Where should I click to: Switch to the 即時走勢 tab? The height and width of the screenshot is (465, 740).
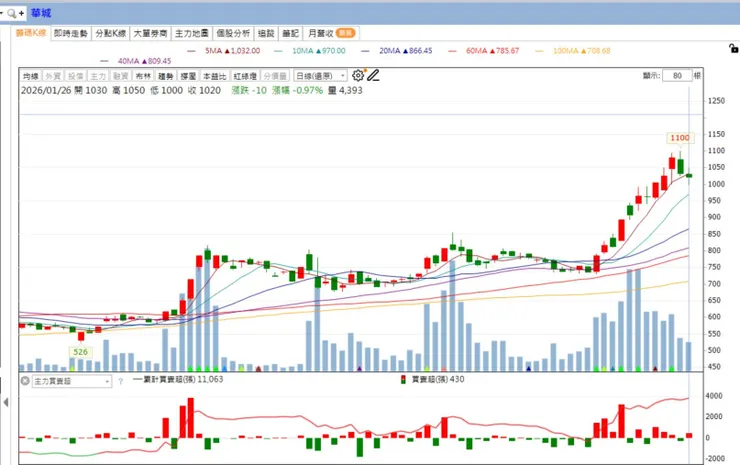[x=71, y=34]
